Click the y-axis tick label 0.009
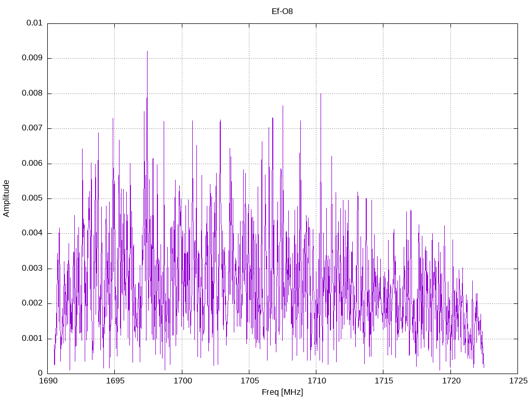532x399 pixels. pyautogui.click(x=32, y=58)
